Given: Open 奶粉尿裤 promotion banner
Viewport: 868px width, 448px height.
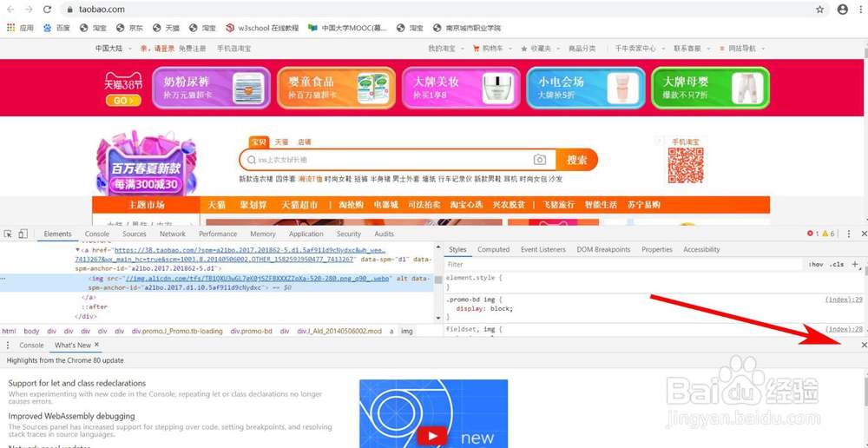Looking at the screenshot, I should (x=211, y=88).
